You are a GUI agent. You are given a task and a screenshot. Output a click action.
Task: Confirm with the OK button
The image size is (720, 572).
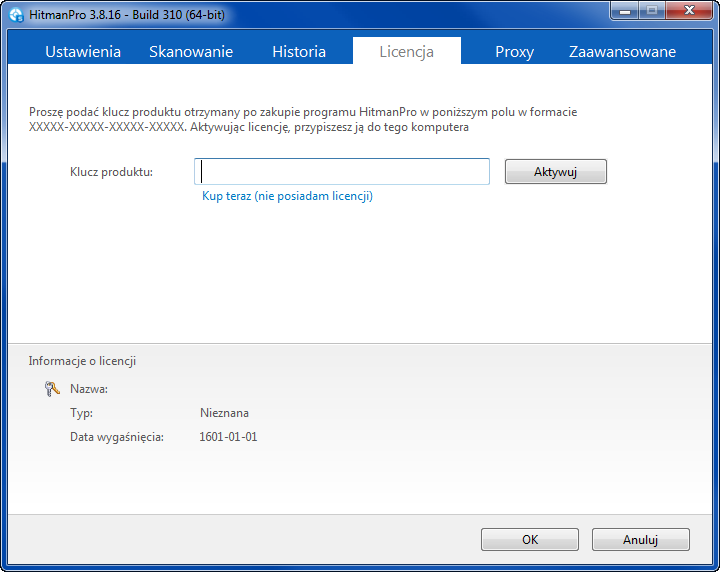pos(530,539)
